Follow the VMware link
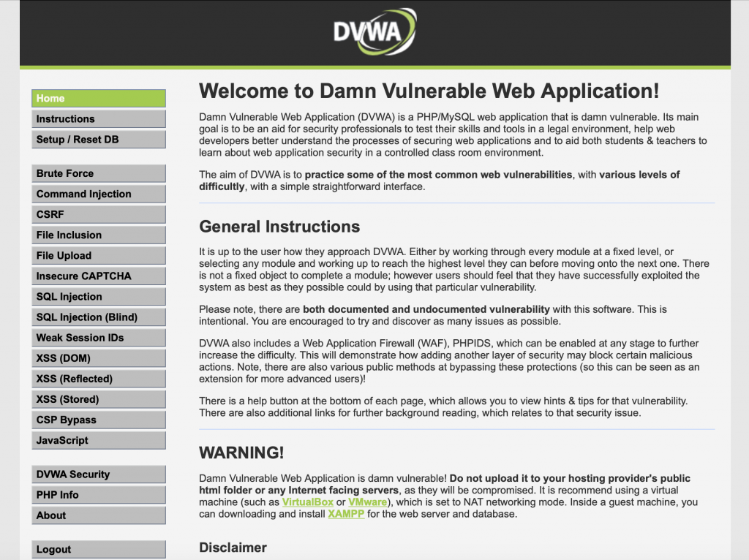 click(367, 502)
